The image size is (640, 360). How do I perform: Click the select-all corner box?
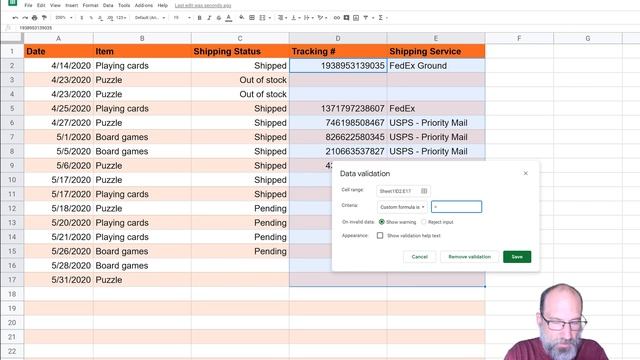(12, 38)
